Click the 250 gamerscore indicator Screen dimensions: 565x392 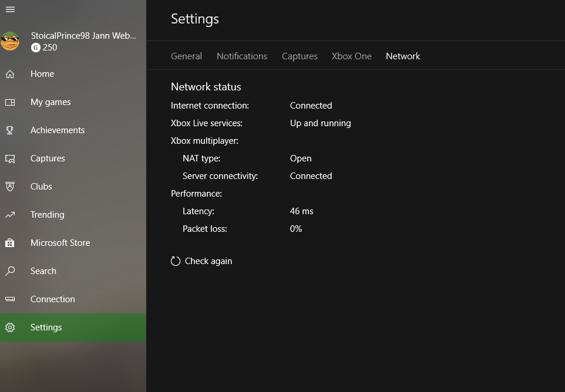[x=45, y=48]
